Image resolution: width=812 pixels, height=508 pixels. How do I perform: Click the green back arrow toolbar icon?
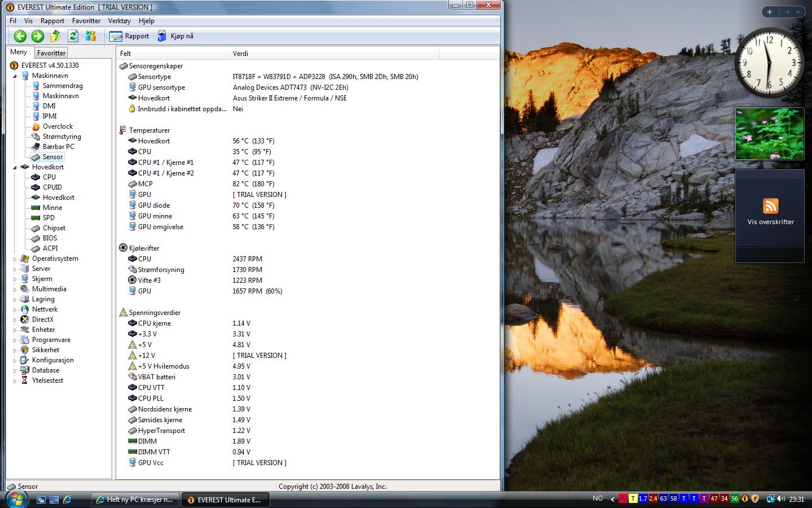pos(20,36)
